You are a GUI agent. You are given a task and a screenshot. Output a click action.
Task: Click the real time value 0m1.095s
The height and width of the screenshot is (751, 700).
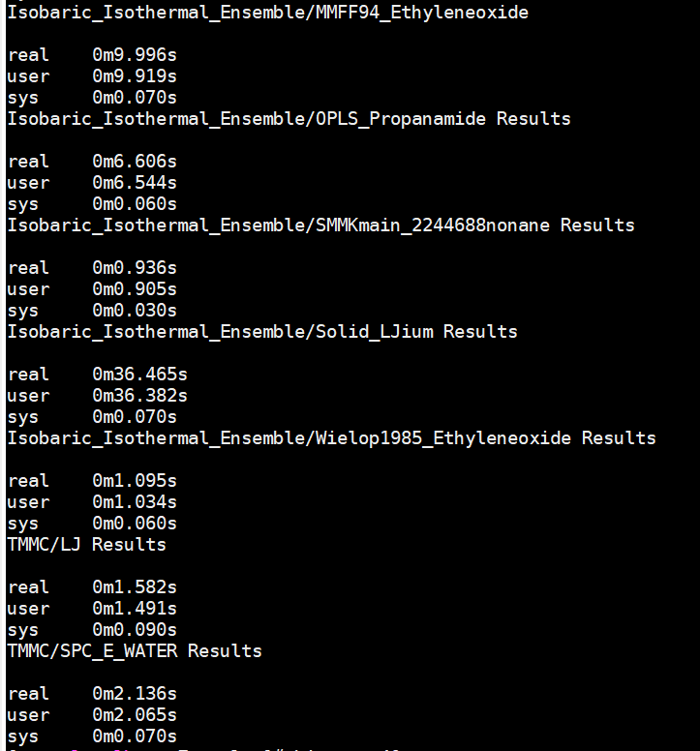135,481
